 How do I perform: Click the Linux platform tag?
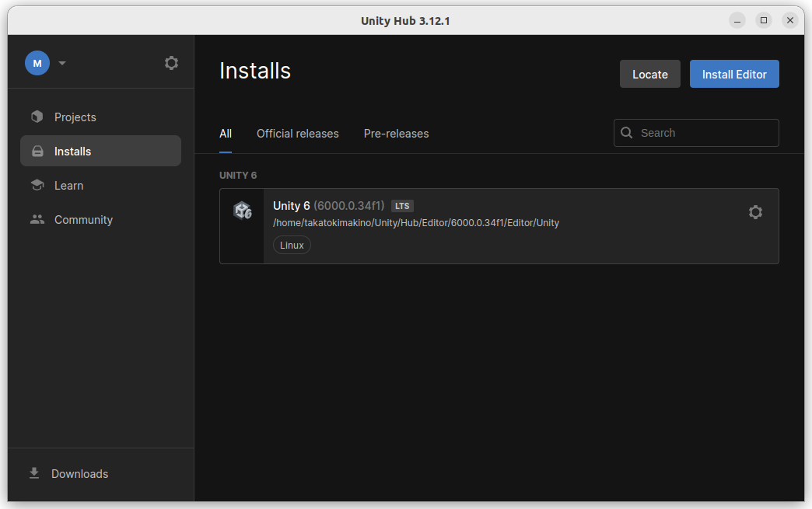coord(292,246)
